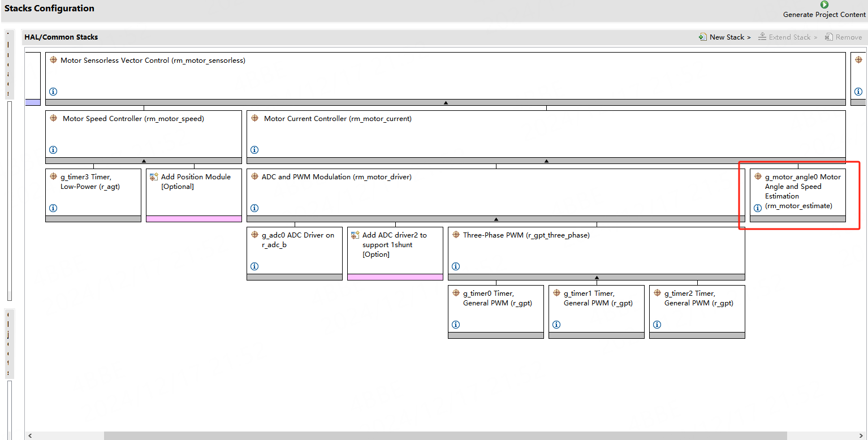This screenshot has height=440, width=868.
Task: Click the horizontal scrollbar at bottom
Action: pos(445,435)
